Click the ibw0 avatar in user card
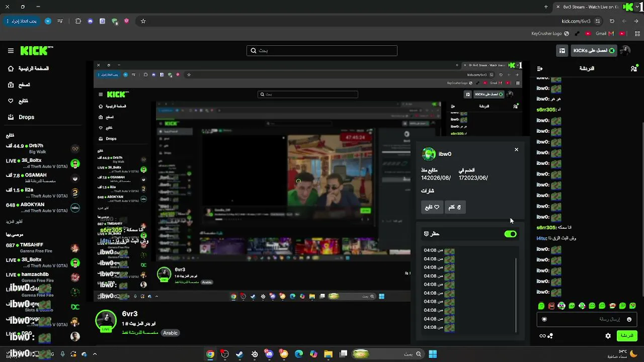 coord(429,154)
